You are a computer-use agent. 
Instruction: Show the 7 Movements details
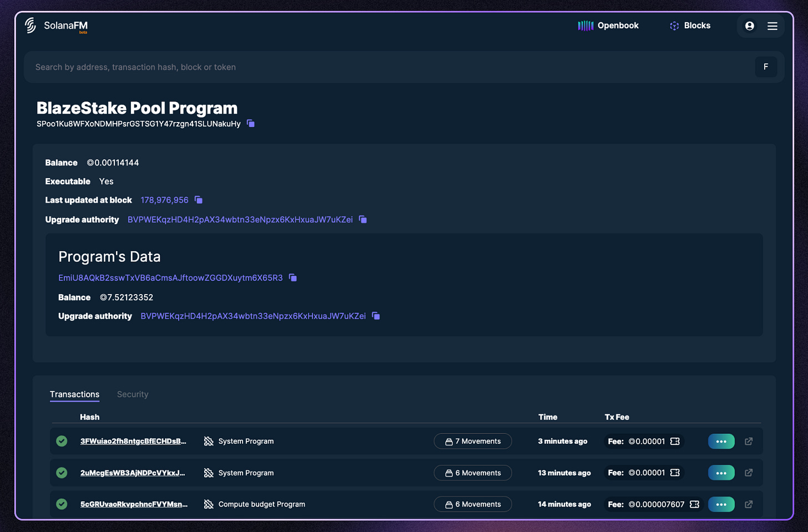[x=473, y=441]
